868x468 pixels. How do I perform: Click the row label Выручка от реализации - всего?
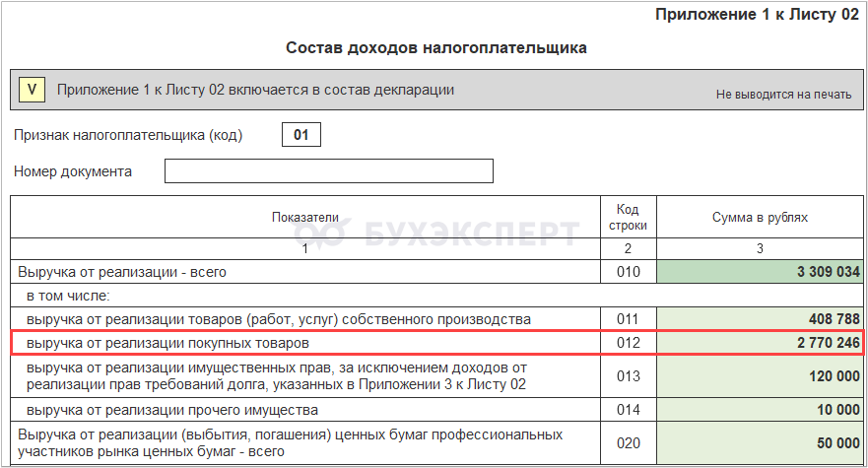(122, 272)
